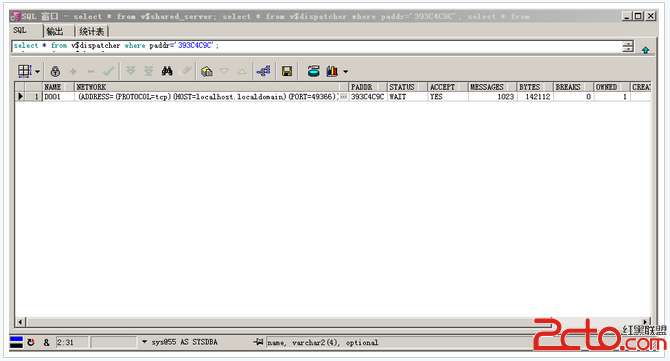Click the status bar pin icon
This screenshot has height=361, width=670.
point(258,342)
